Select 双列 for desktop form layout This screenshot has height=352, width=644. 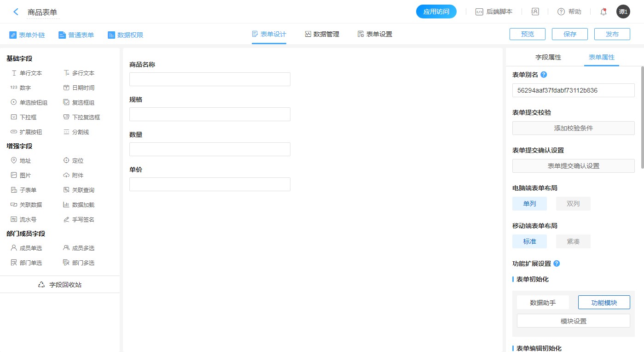[x=573, y=204]
